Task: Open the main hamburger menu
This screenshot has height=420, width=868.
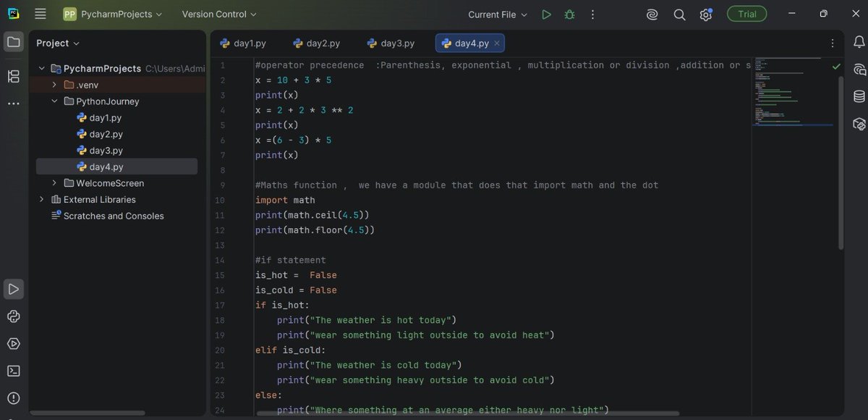Action: coord(41,14)
